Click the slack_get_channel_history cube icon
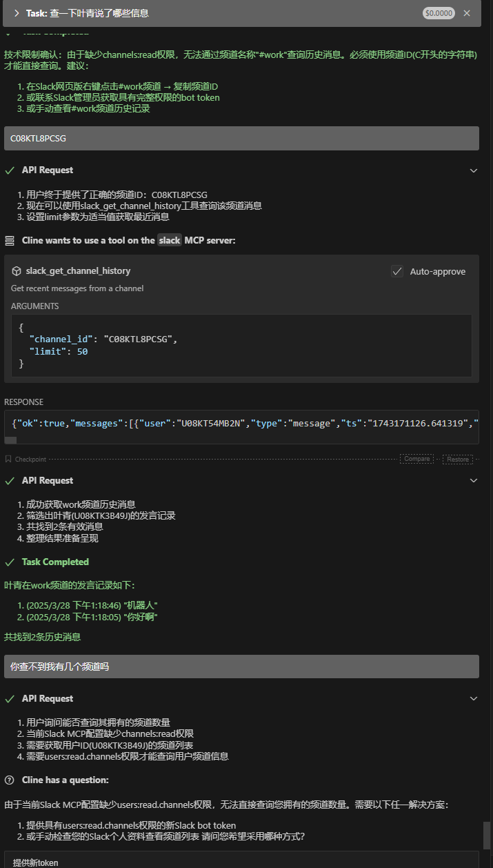The width and height of the screenshot is (493, 868). point(17,271)
